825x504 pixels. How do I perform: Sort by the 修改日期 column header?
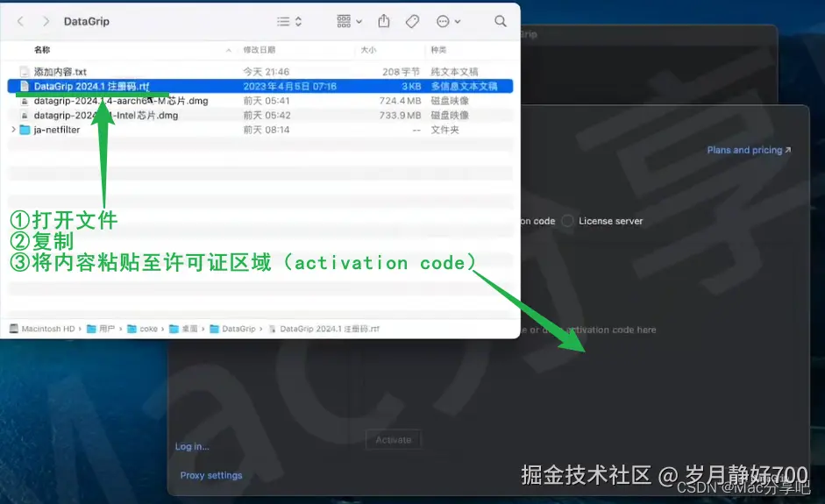click(x=260, y=49)
